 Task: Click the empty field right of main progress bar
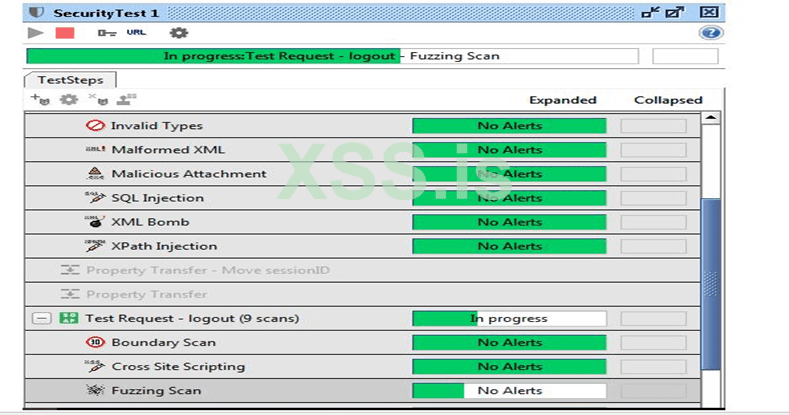click(685, 56)
